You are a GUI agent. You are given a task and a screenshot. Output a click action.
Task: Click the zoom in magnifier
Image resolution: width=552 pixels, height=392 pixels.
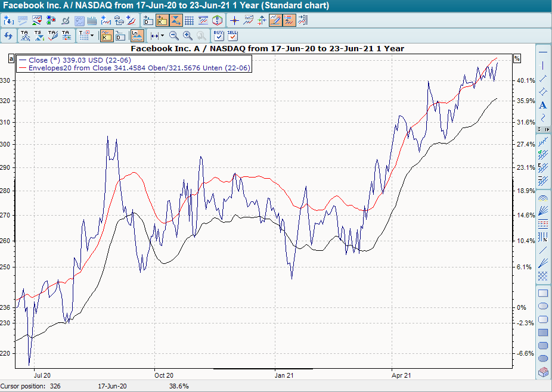click(x=188, y=36)
